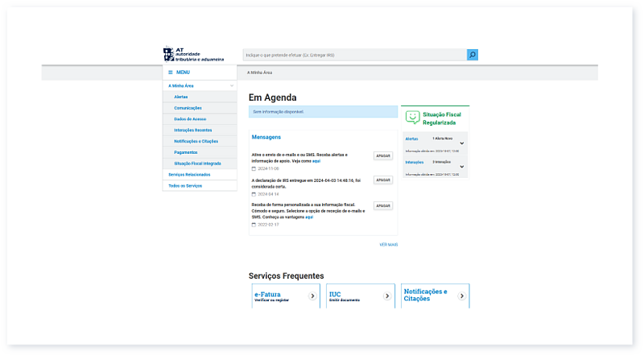The height and width of the screenshot is (356, 644).
Task: Delete the IRS declaration message with APAGAR
Action: 383,180
